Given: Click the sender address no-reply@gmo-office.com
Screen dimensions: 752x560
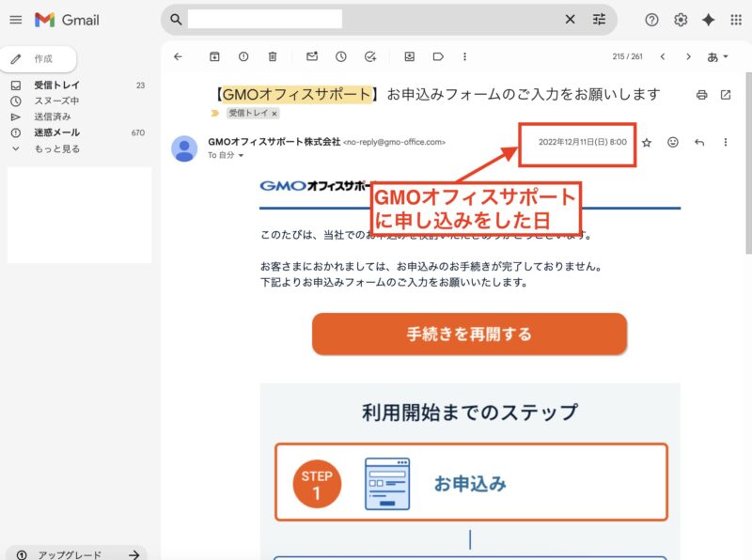Looking at the screenshot, I should 394,143.
